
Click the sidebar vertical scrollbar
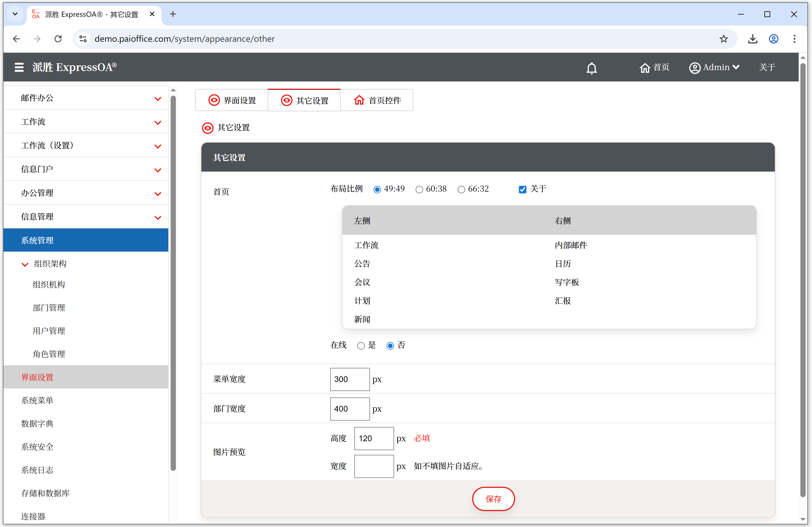click(x=173, y=283)
